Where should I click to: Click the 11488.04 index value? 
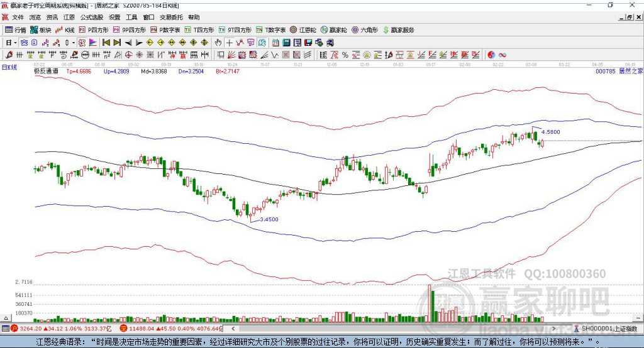point(142,329)
